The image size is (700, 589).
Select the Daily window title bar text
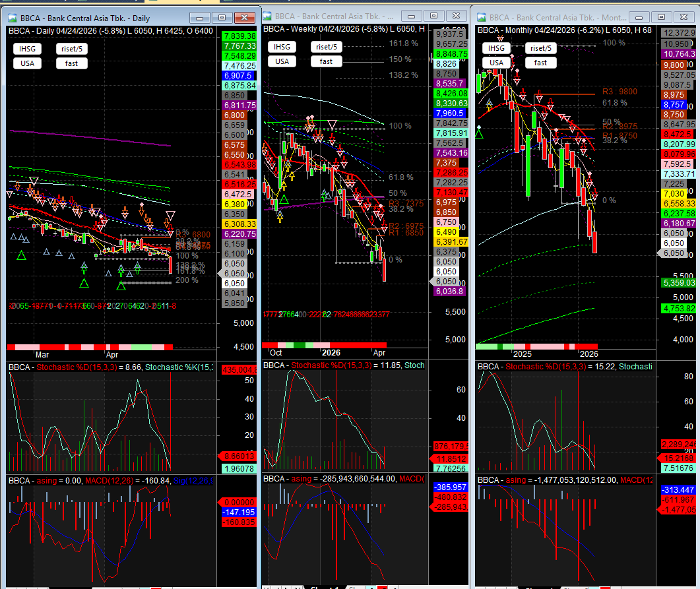point(85,18)
